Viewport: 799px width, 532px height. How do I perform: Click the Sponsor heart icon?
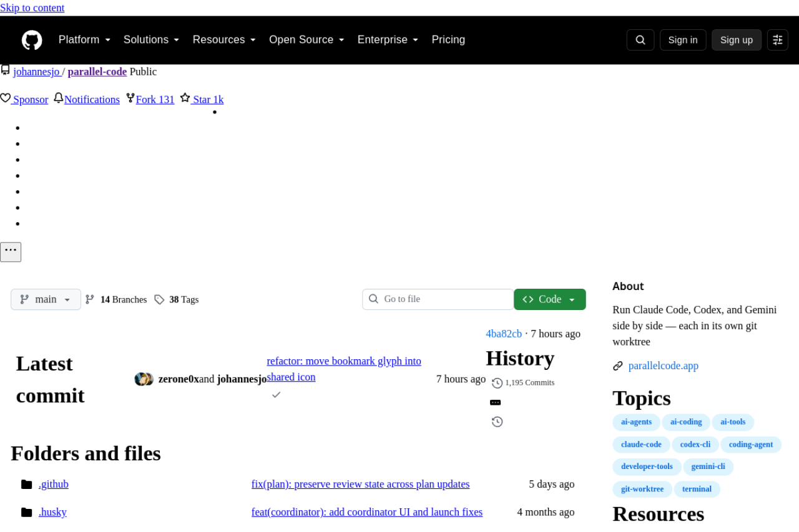click(x=6, y=99)
